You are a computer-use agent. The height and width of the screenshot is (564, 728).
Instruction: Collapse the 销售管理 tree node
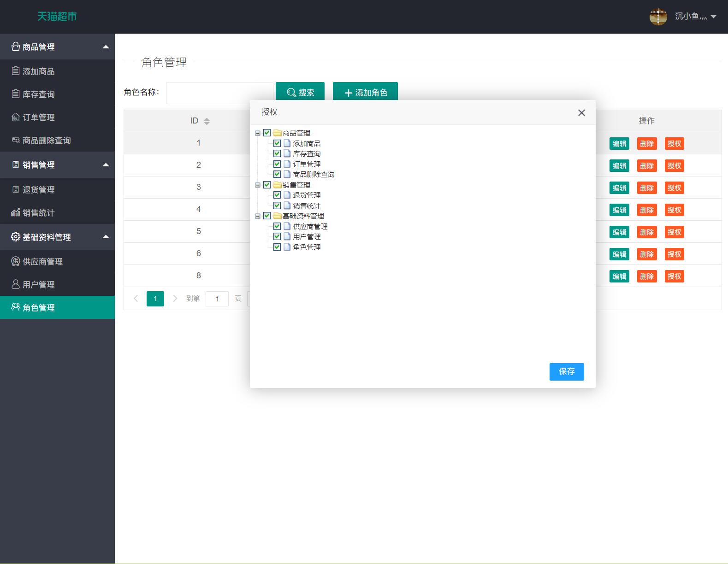(x=258, y=185)
